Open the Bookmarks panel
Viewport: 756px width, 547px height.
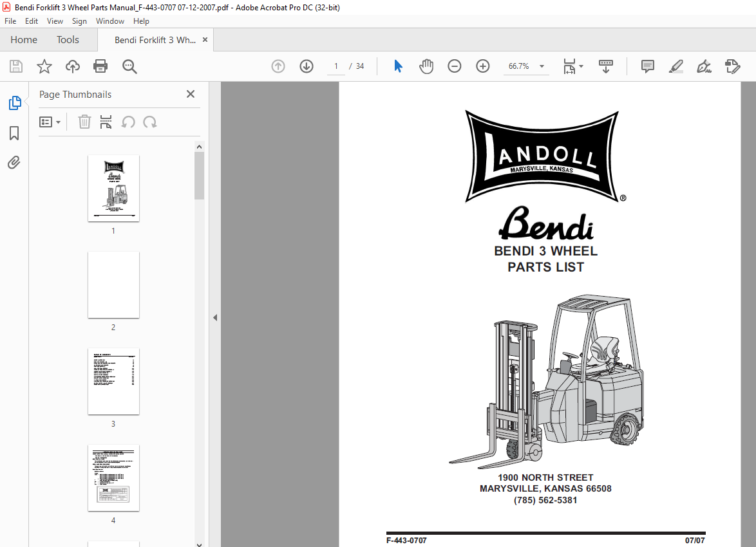(x=14, y=133)
